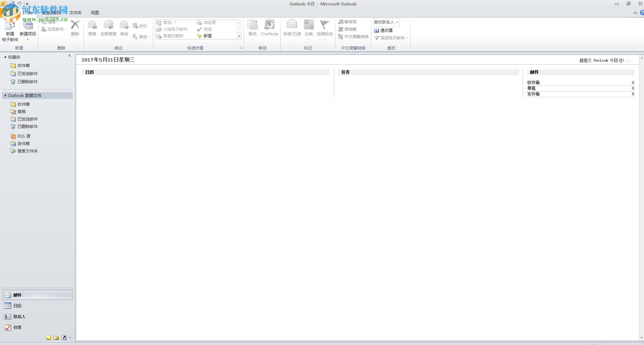Click the New E-mail (新建电子邮件) icon
This screenshot has height=345, width=644.
coord(10,30)
